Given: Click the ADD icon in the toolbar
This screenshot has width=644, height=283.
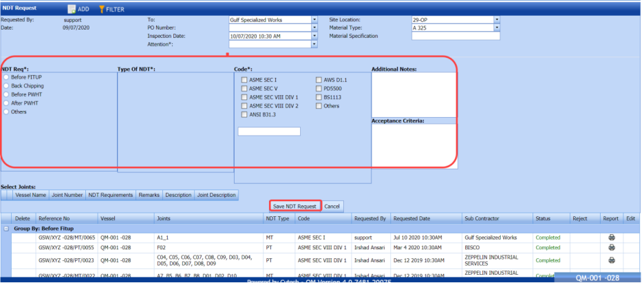Looking at the screenshot, I should [x=72, y=10].
